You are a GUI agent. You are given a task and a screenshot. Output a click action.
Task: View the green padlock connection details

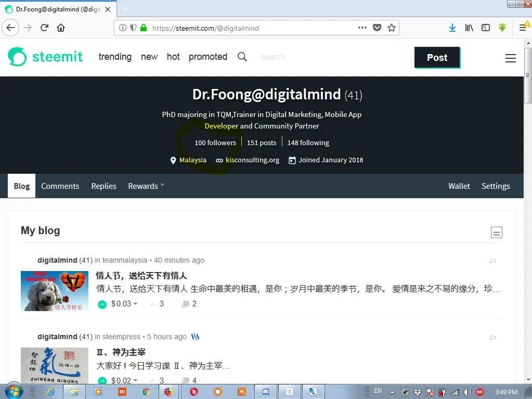pos(144,28)
